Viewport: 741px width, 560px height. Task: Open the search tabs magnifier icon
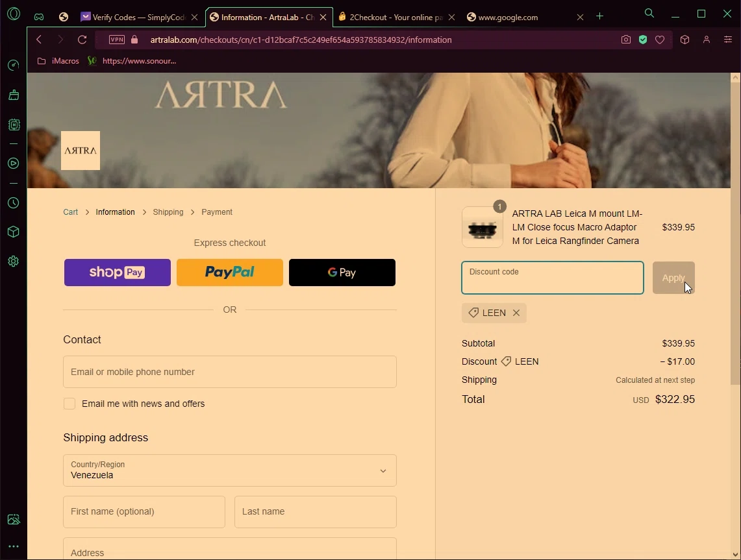pos(649,14)
